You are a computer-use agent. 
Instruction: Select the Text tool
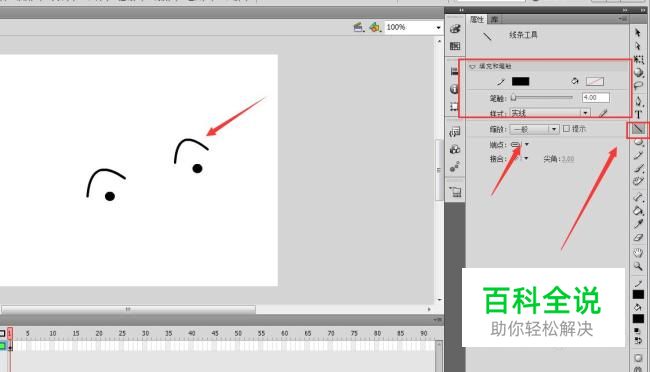[638, 114]
